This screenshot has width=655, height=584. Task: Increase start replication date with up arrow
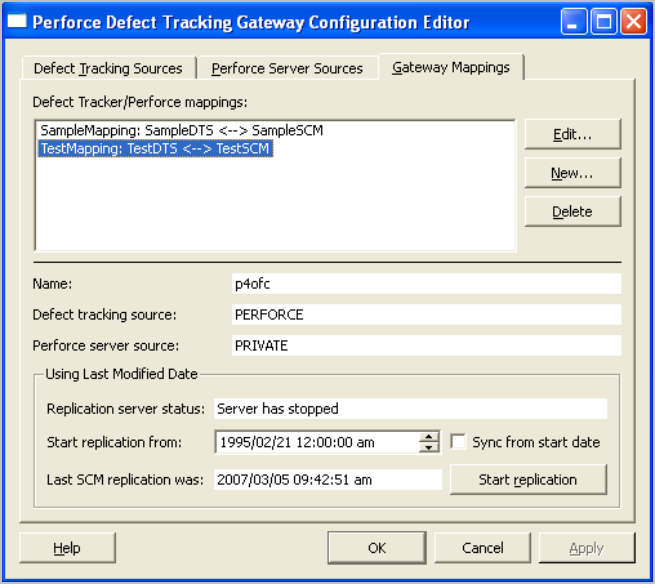pos(429,437)
